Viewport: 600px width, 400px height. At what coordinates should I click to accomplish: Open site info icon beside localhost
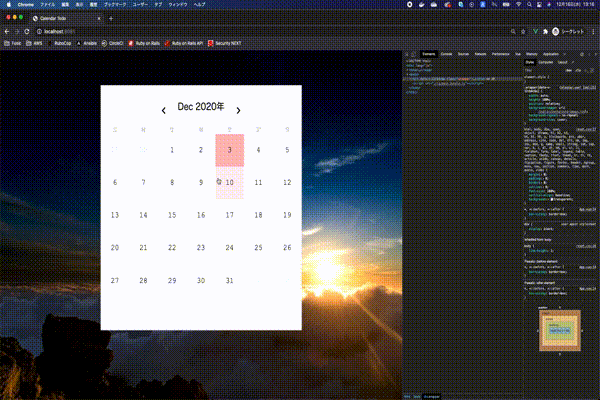pyautogui.click(x=39, y=31)
